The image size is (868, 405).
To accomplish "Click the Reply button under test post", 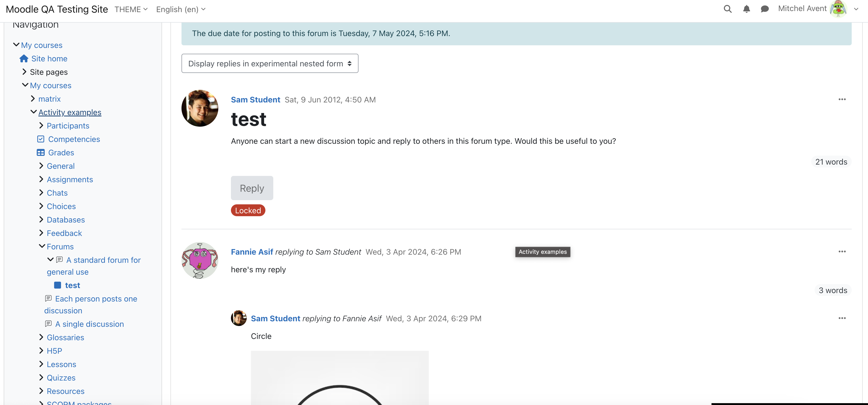I will pos(252,188).
